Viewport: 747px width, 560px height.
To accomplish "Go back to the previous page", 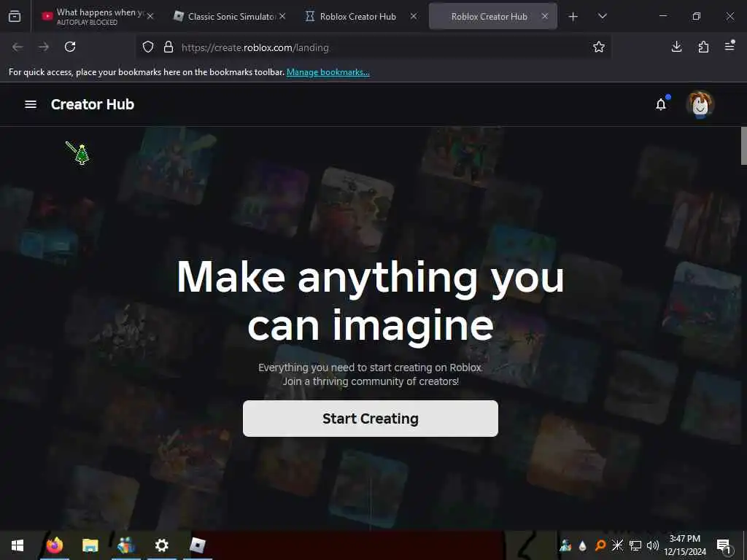I will [18, 47].
